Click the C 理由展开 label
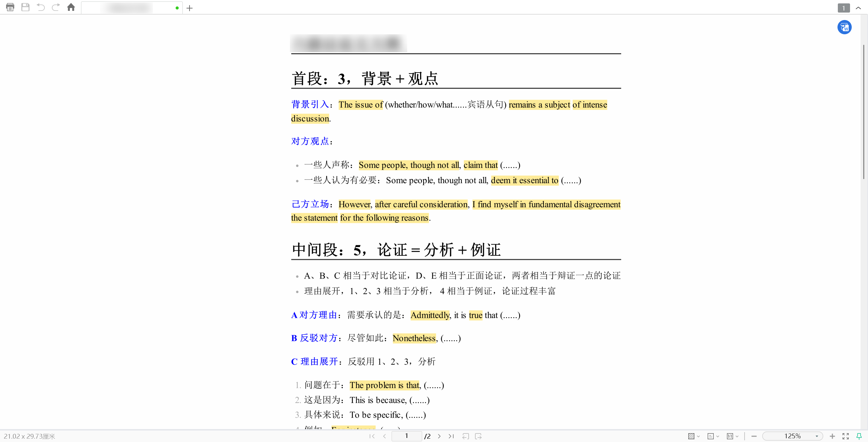 (314, 362)
